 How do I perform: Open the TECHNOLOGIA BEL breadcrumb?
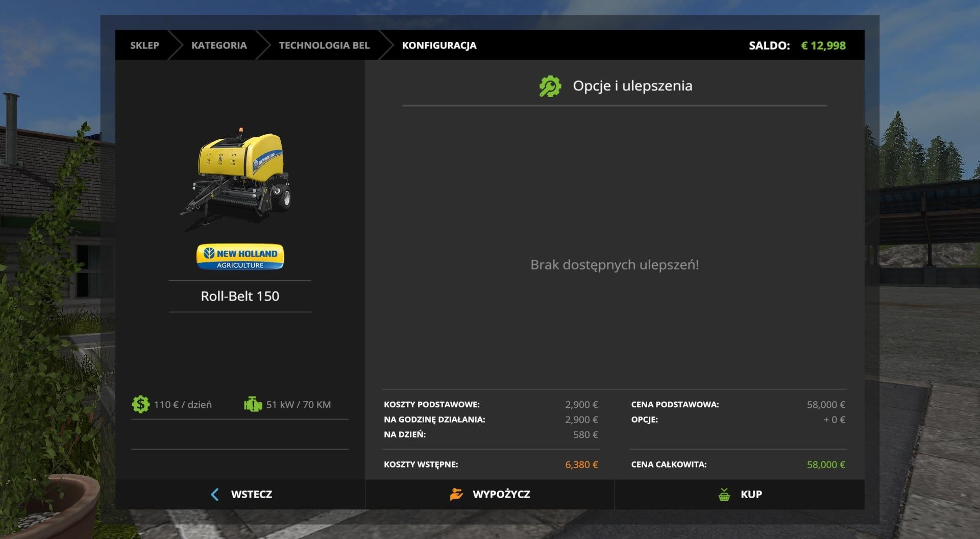(324, 45)
